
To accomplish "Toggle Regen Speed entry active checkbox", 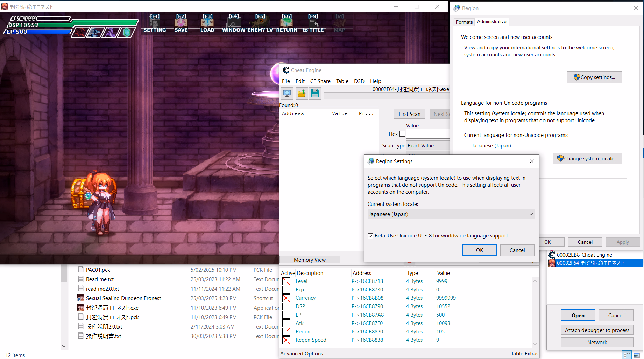I will (286, 340).
